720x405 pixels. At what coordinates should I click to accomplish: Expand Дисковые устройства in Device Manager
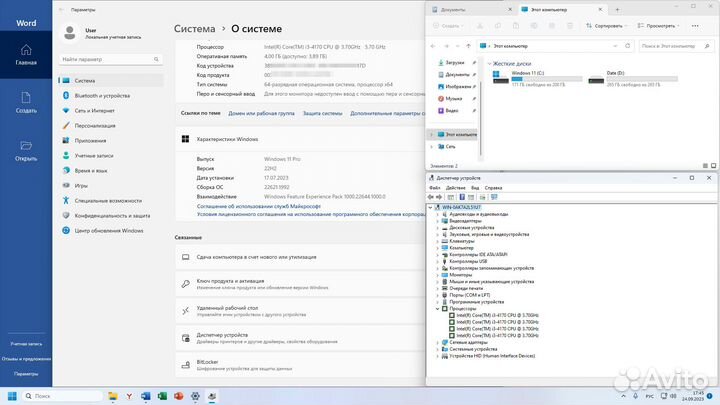[438, 228]
